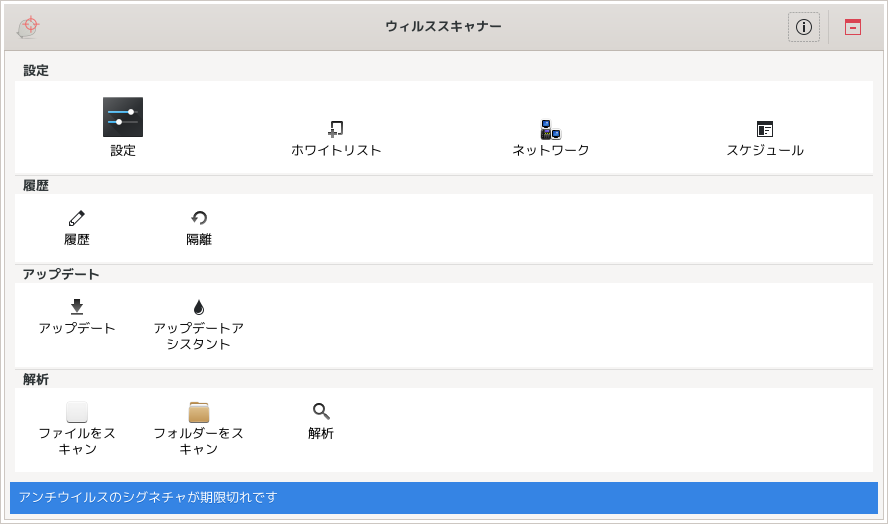
Task: Click the ネットワーク label text
Action: click(x=550, y=150)
